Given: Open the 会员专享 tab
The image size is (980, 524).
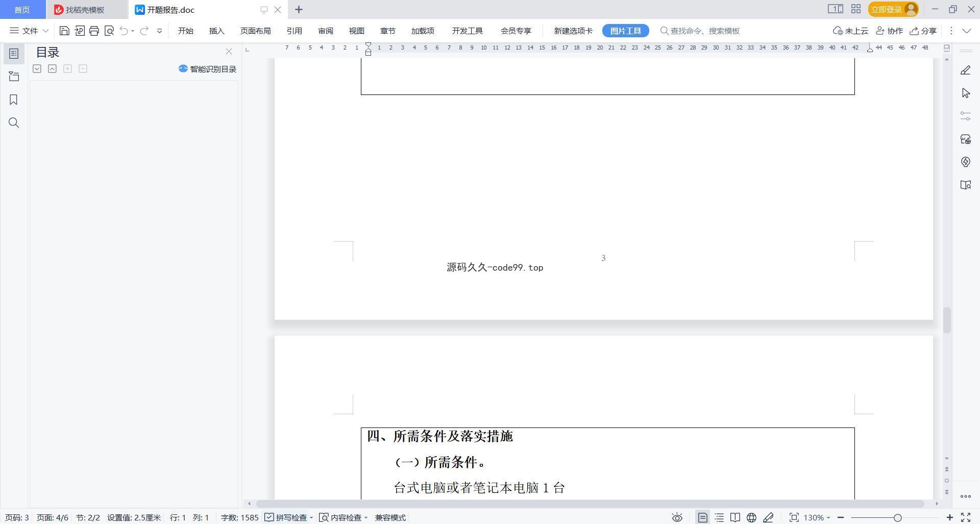Looking at the screenshot, I should coord(516,31).
